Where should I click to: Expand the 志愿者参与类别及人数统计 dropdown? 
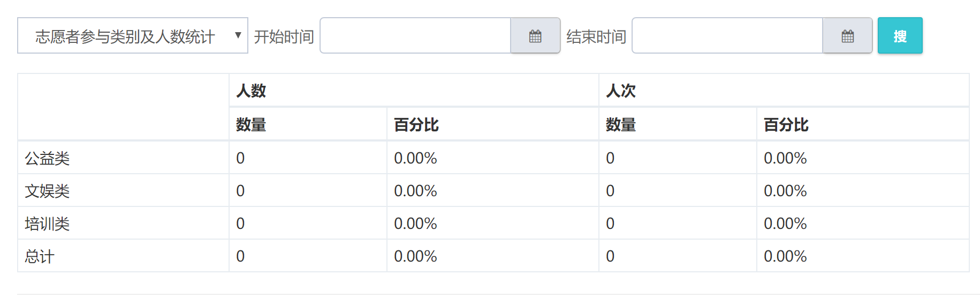point(132,36)
